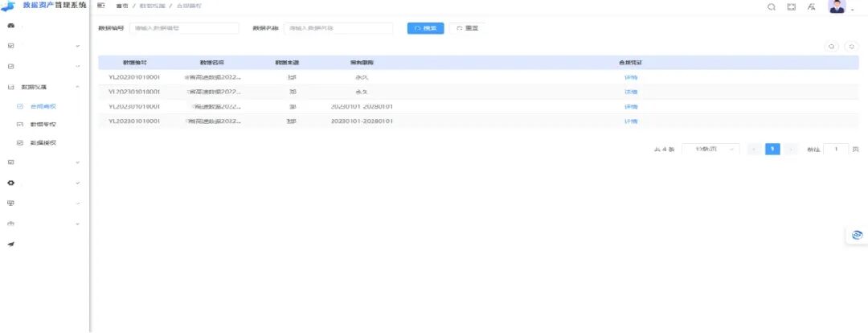The width and height of the screenshot is (868, 333).
Task: Click the column header above 详情 links
Action: [631, 63]
